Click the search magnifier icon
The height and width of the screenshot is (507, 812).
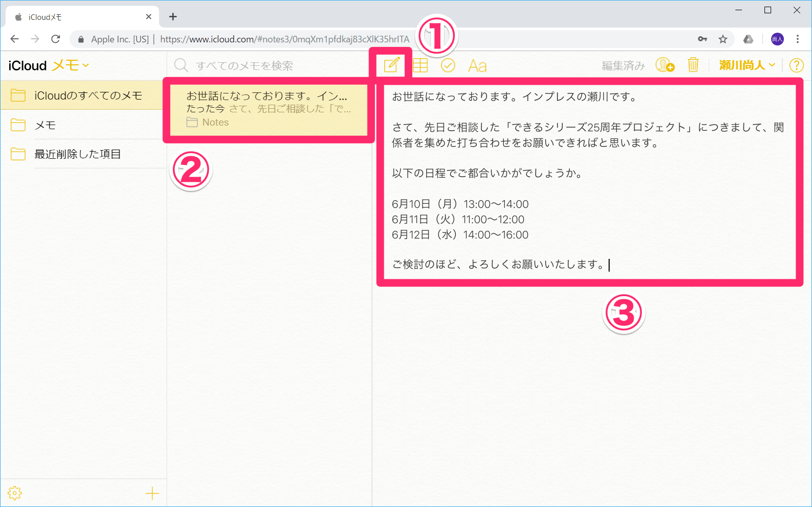[181, 65]
